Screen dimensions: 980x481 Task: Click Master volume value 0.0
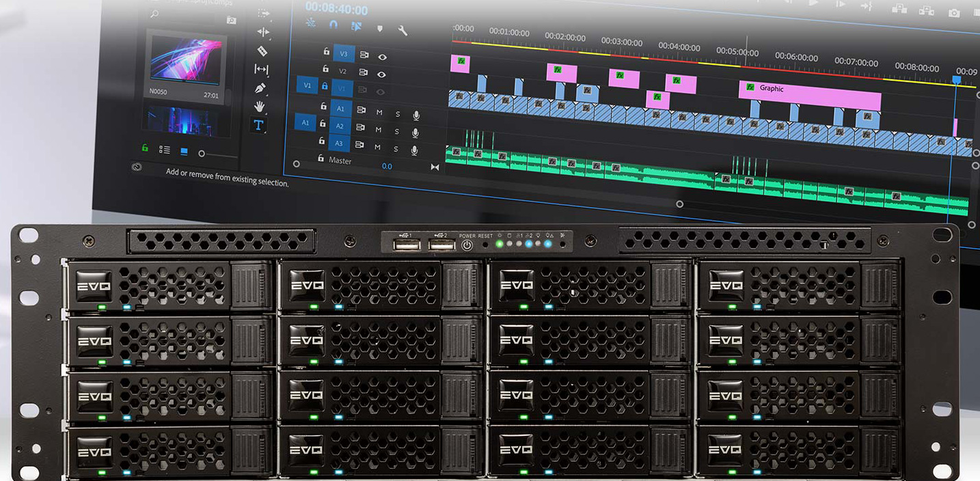tap(387, 166)
